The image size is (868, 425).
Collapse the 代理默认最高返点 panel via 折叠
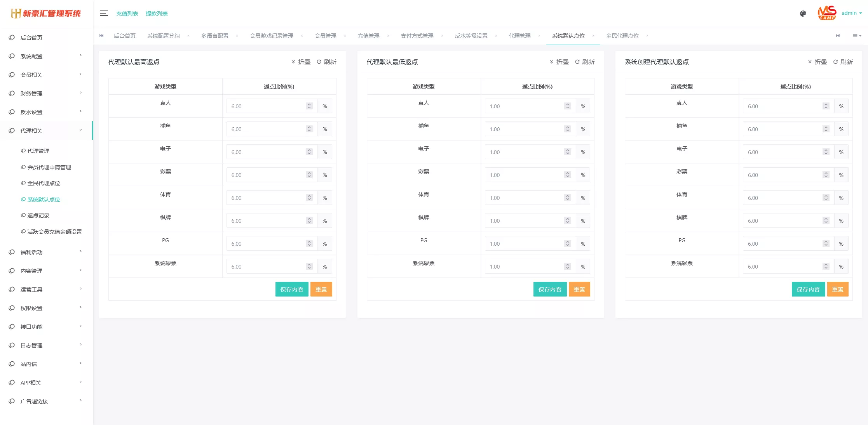pyautogui.click(x=301, y=62)
